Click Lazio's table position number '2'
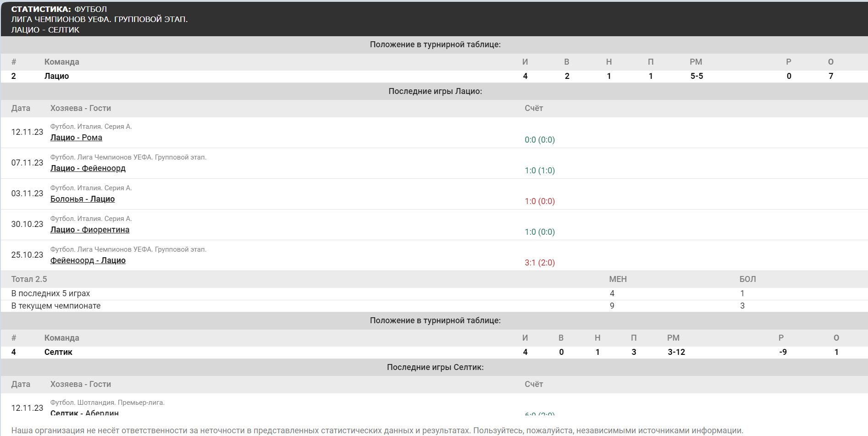This screenshot has width=868, height=436. [14, 76]
